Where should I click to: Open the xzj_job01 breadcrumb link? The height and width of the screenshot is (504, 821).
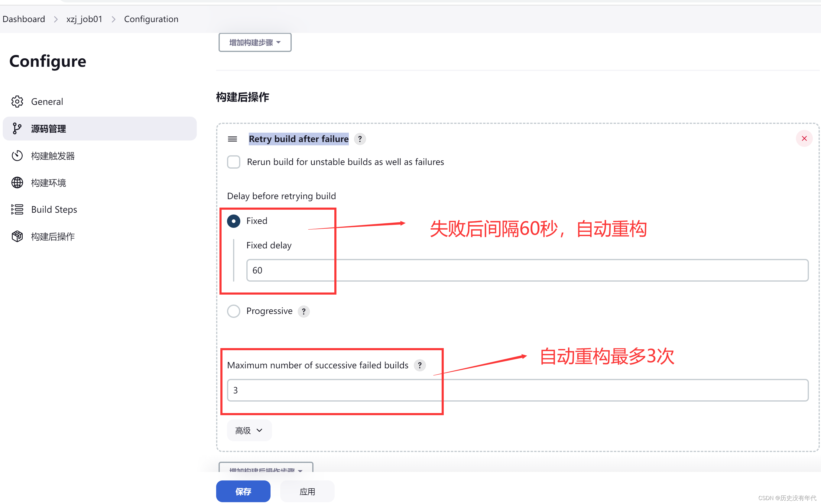tap(84, 19)
